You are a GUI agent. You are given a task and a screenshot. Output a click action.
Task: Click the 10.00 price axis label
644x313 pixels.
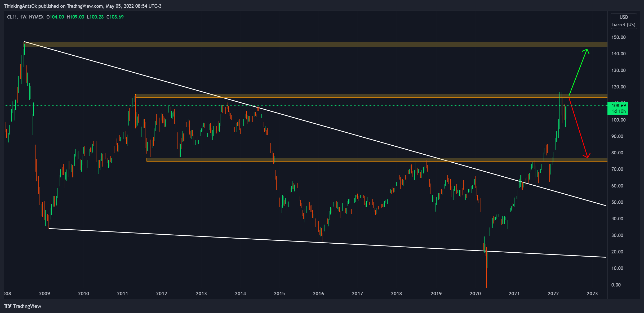(x=617, y=268)
